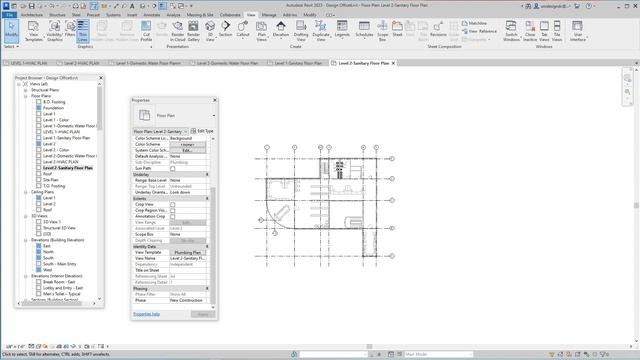Click the Save icon in quick access toolbar
640x360 pixels.
31,6
